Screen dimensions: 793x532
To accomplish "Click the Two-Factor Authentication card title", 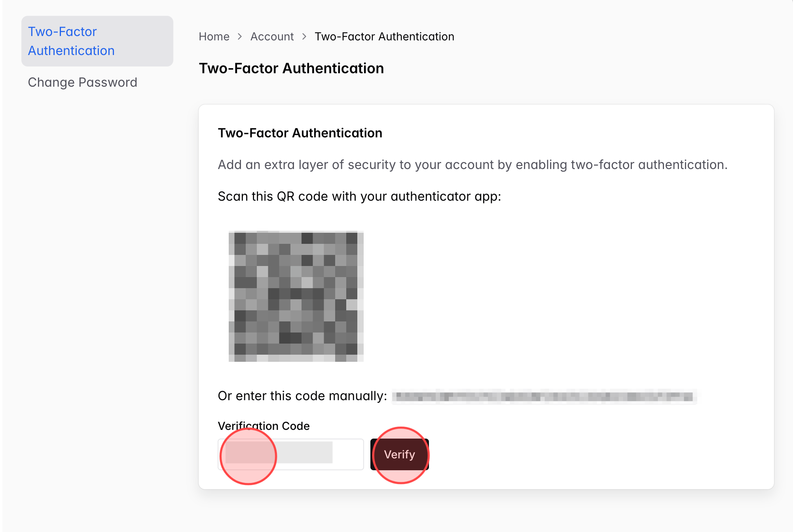I will 300,133.
